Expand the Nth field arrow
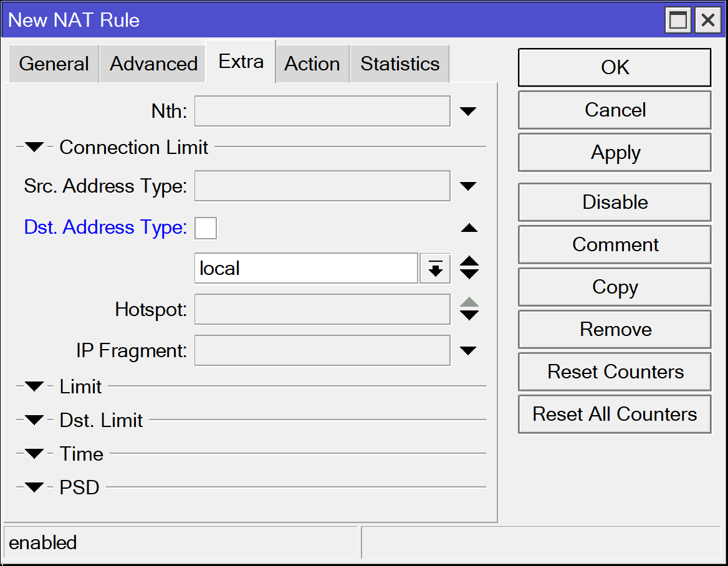Viewport: 728px width, 566px height. pos(468,112)
